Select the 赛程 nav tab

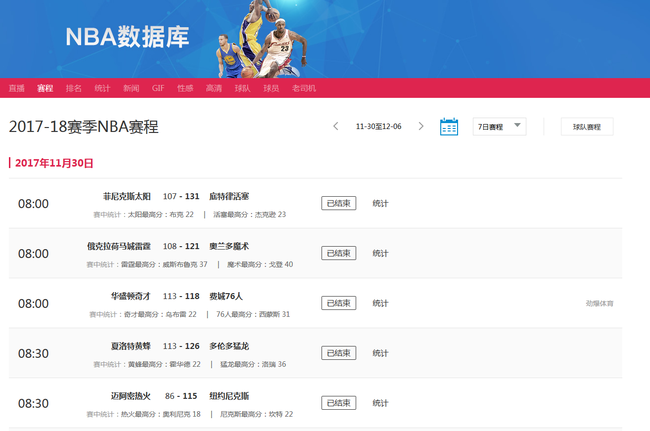point(45,88)
